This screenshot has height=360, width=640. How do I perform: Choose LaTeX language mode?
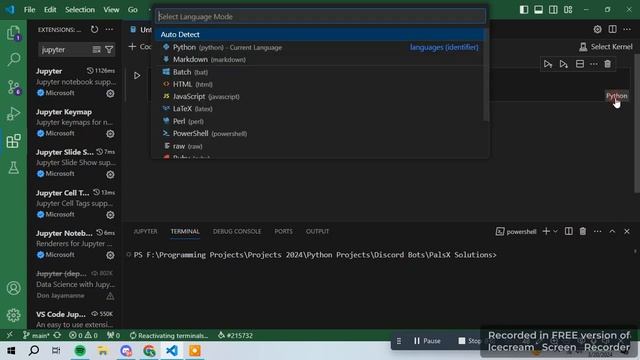(320, 109)
